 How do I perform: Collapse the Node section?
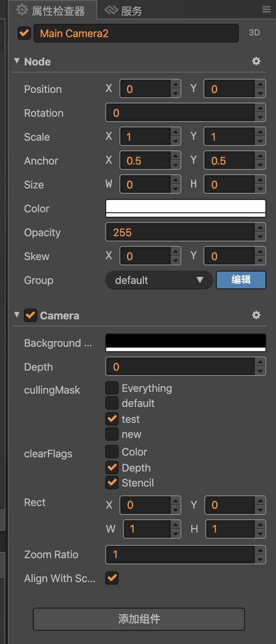[x=17, y=61]
